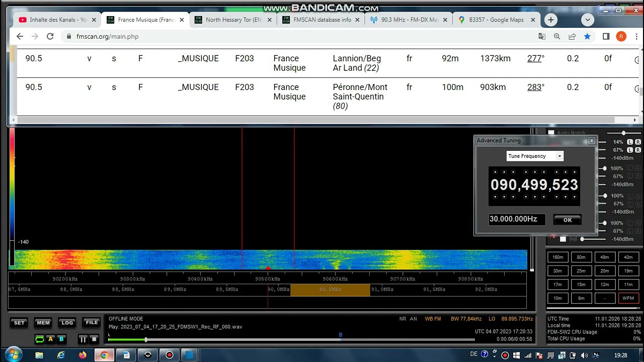Go back in browser history

click(20, 36)
